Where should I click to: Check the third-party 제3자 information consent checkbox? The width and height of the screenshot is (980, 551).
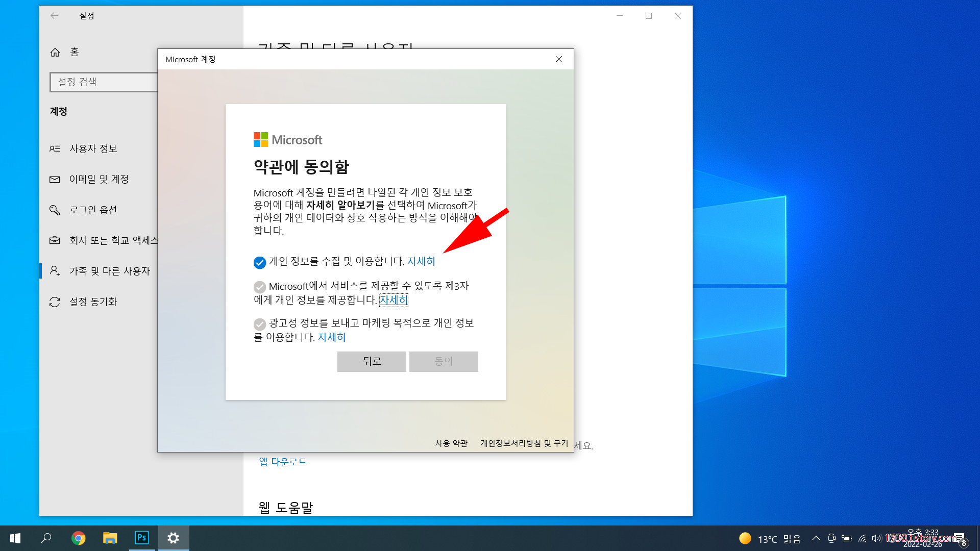tap(260, 287)
